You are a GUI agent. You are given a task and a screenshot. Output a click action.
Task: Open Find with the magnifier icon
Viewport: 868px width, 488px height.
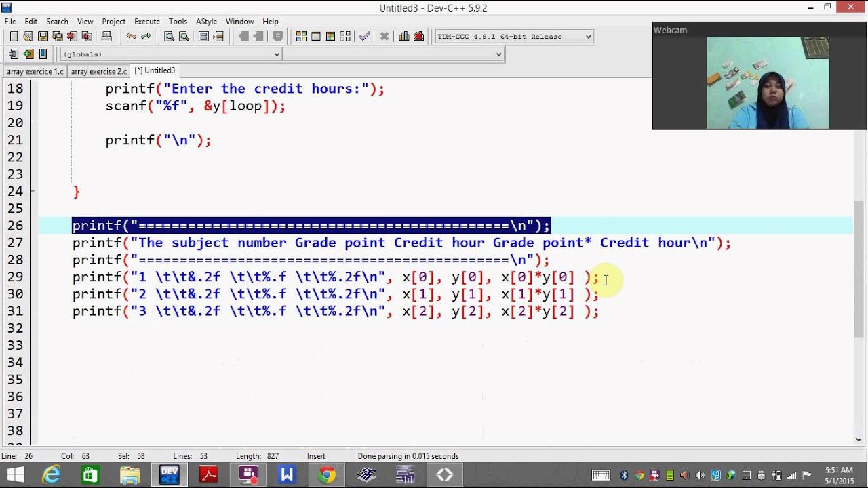point(169,37)
